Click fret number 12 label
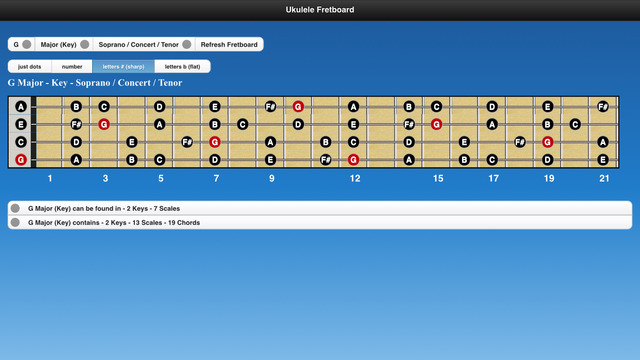The width and height of the screenshot is (640, 360). pos(355,178)
